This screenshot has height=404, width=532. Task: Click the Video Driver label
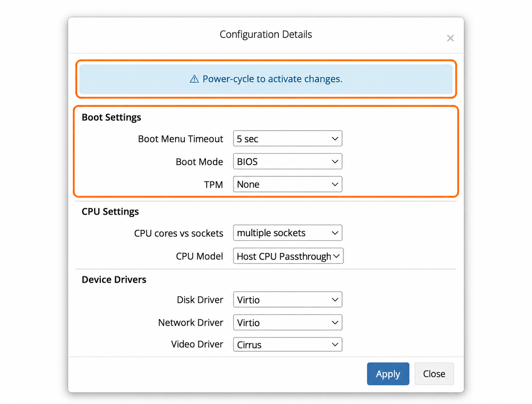[x=197, y=344]
